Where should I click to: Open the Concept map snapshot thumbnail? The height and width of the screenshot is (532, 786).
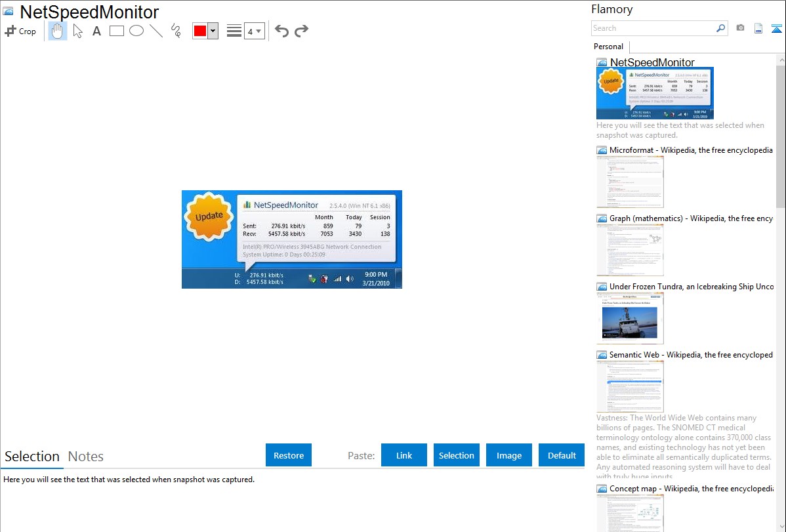pos(630,513)
